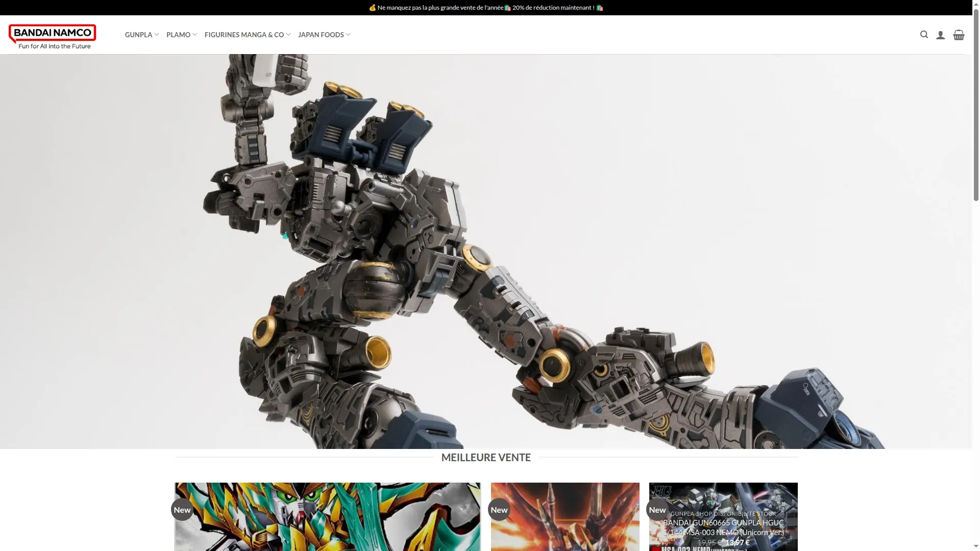980x551 pixels.
Task: Expand the PLAMO dropdown chevron
Action: point(194,35)
